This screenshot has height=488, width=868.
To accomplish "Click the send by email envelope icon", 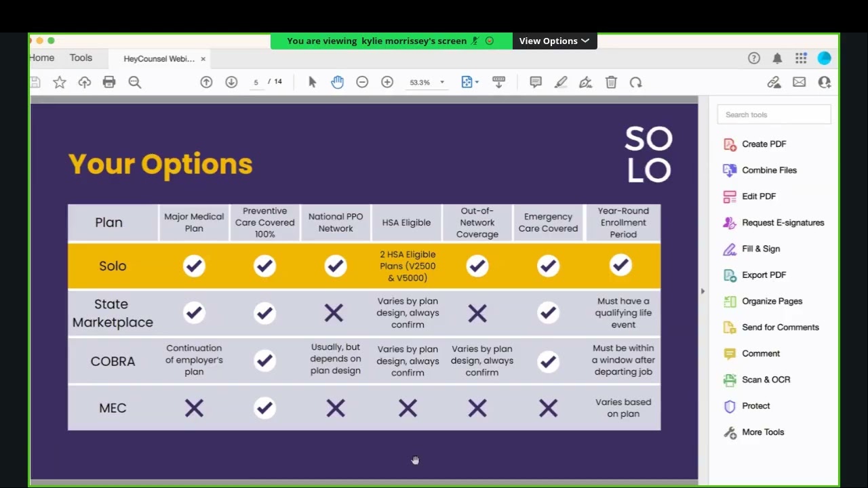I will coord(800,82).
